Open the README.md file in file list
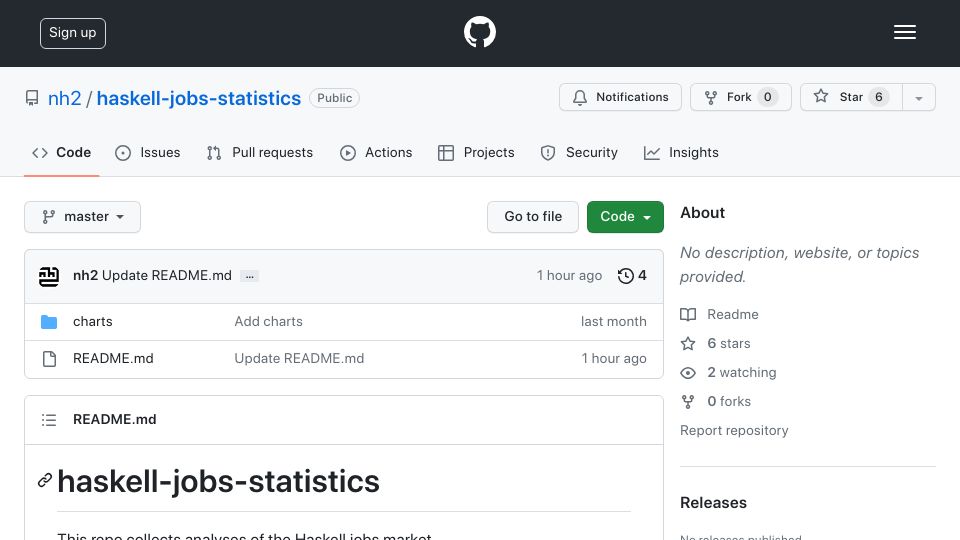The image size is (960, 540). click(113, 358)
